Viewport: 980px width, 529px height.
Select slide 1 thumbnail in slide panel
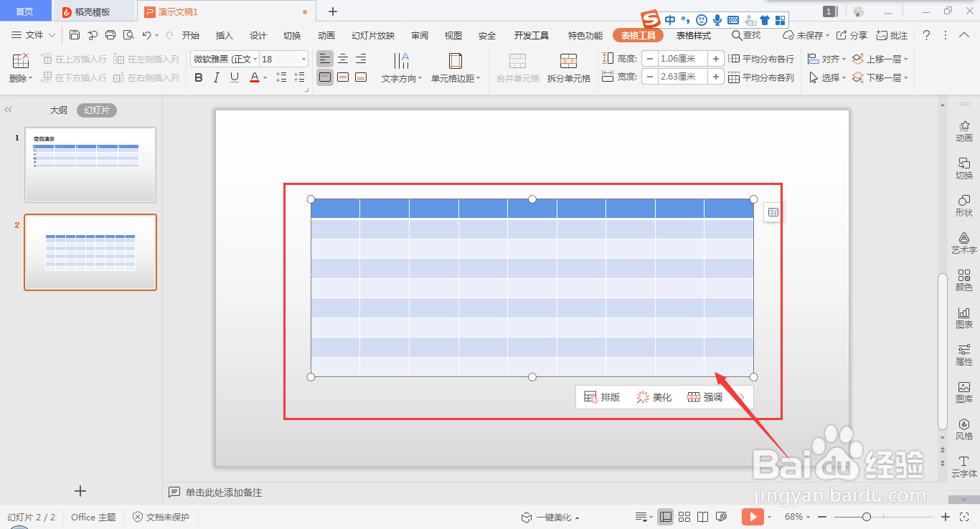pos(90,165)
